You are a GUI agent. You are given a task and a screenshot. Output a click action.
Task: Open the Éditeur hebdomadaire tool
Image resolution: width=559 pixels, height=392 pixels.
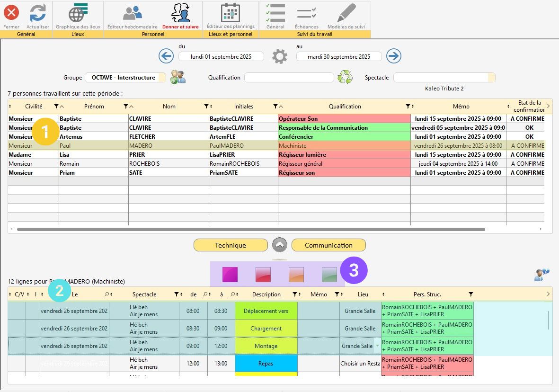coord(132,13)
